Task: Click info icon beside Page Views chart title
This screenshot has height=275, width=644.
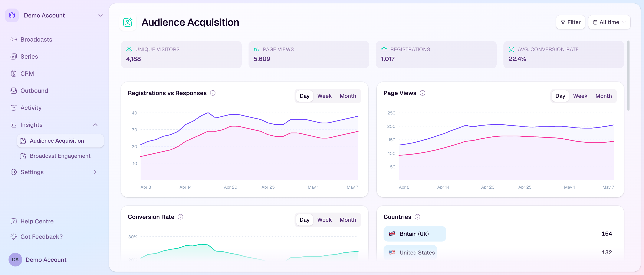Action: coord(423,93)
